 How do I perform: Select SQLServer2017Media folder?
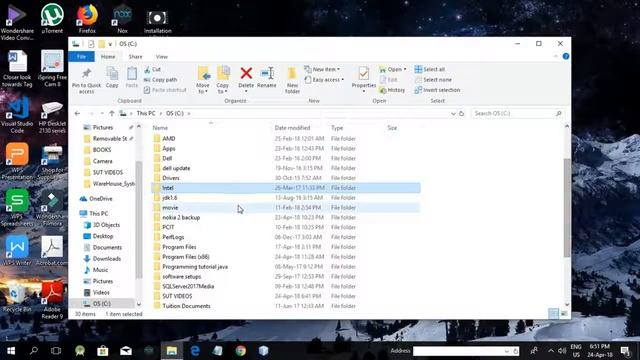[286, 287]
